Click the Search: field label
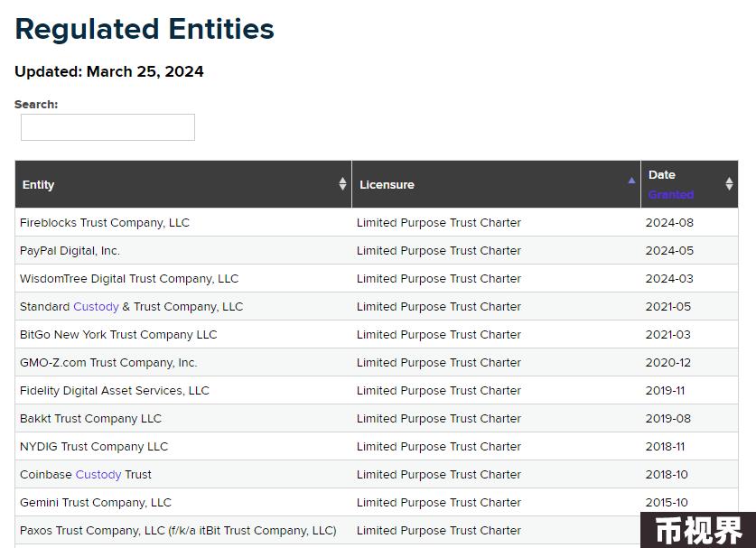Viewport: 756px width, 548px height. tap(36, 105)
